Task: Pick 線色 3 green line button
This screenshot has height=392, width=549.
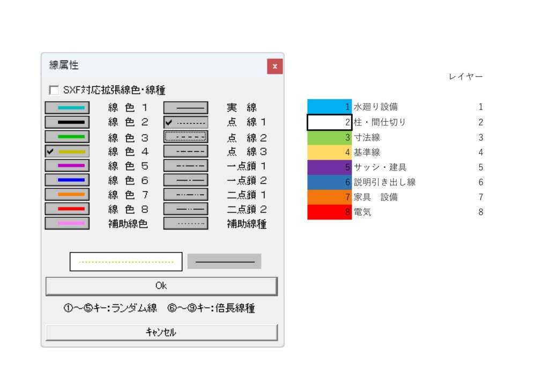Action: point(67,137)
